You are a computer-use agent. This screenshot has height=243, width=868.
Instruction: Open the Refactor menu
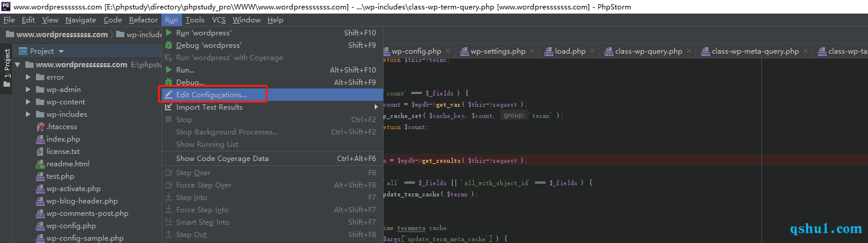coord(144,20)
